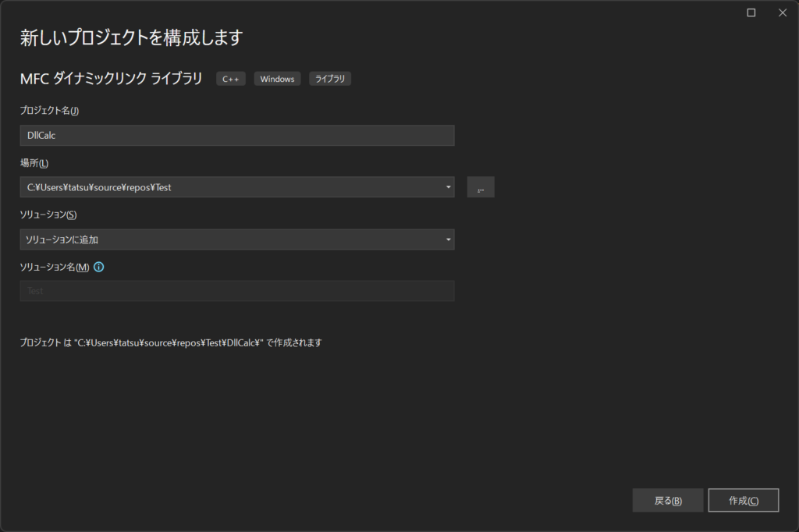Click the Windows platform tag
Viewport: 799px width, 532px height.
coord(277,79)
